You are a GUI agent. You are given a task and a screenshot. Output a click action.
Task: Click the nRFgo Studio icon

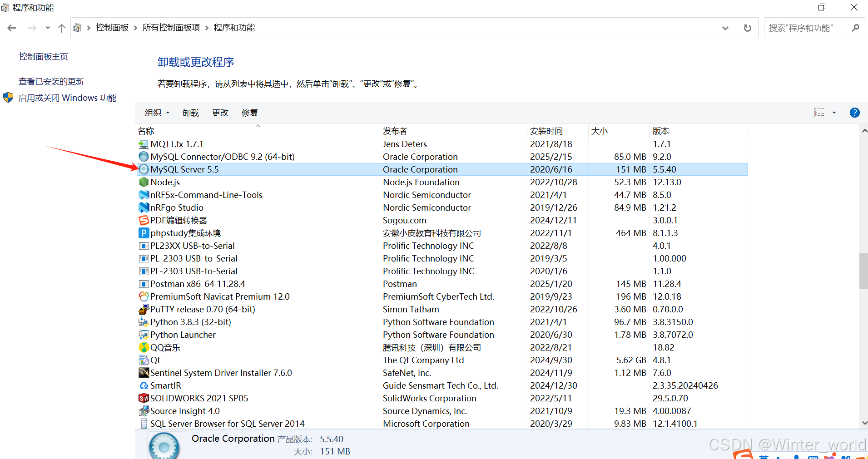144,207
